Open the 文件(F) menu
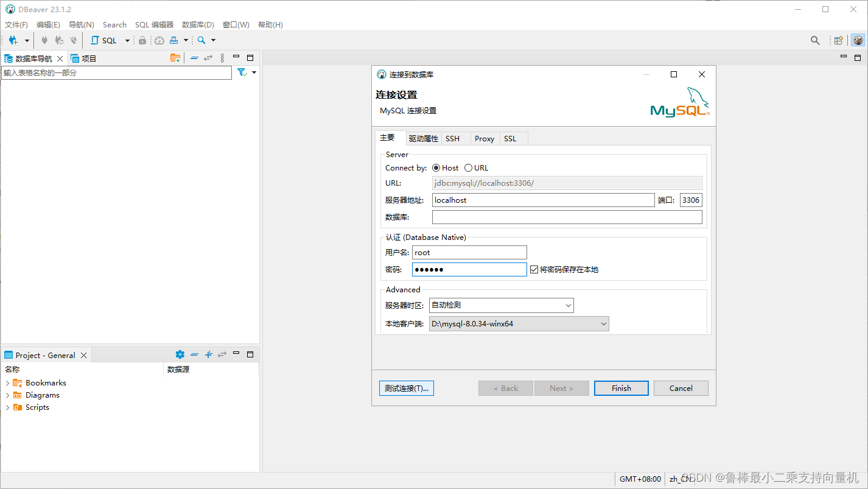The height and width of the screenshot is (489, 868). pyautogui.click(x=16, y=25)
